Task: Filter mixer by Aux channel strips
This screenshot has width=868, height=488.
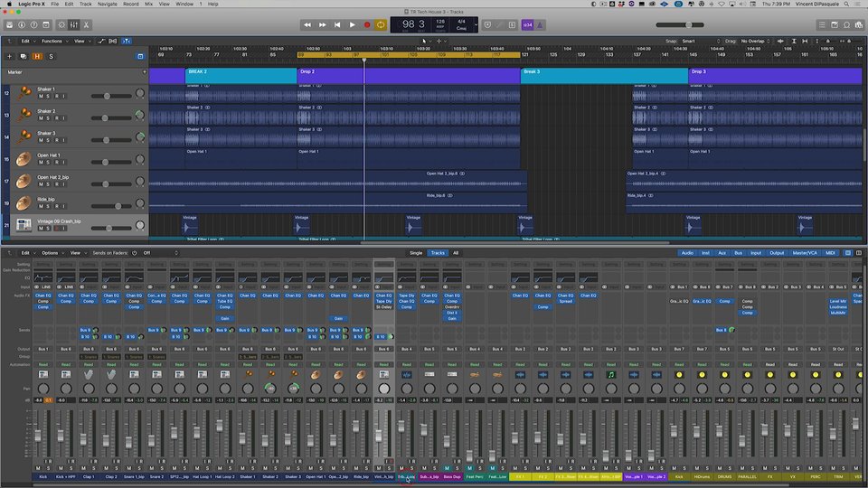Action: point(722,253)
